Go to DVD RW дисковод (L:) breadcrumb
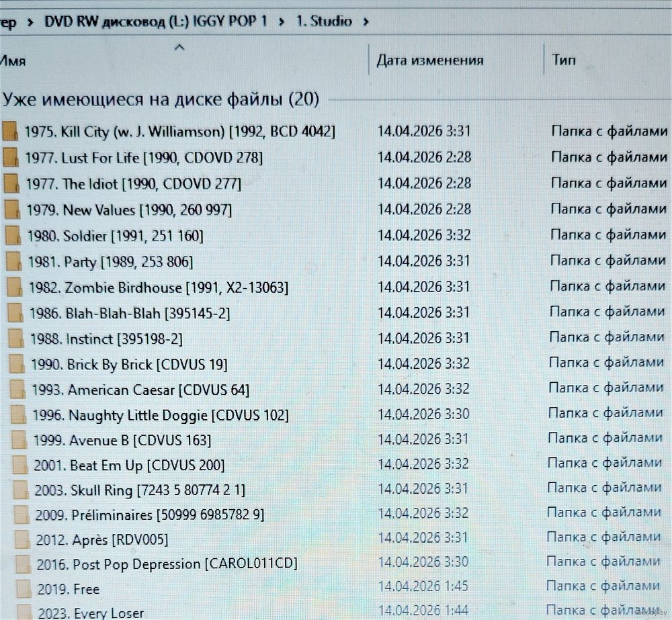This screenshot has height=620, width=672. coord(155,21)
